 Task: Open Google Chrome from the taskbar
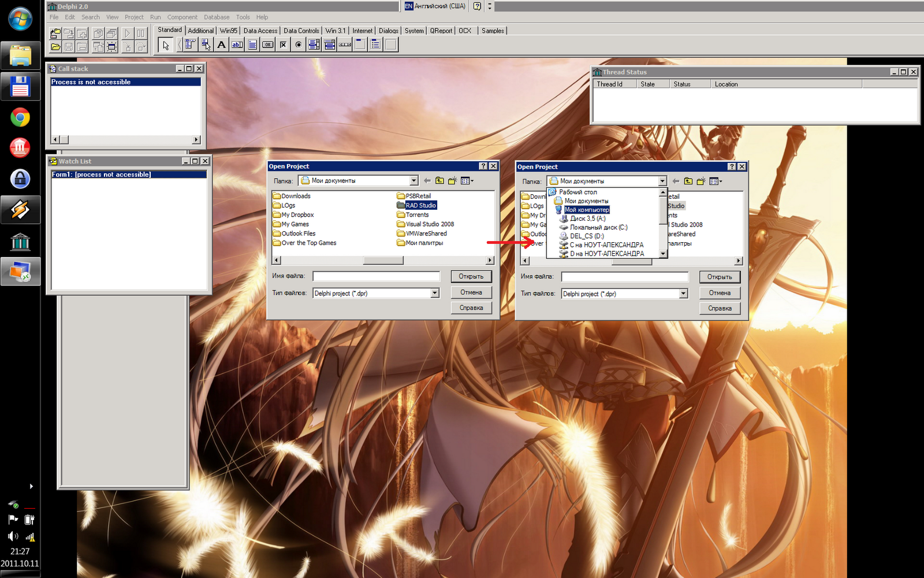20,118
